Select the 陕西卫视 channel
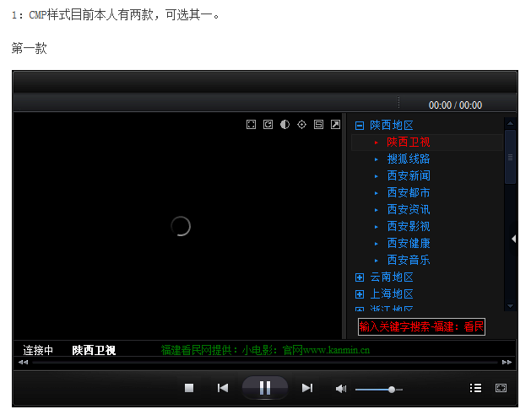Screen dimensions: 531x420 427,143
